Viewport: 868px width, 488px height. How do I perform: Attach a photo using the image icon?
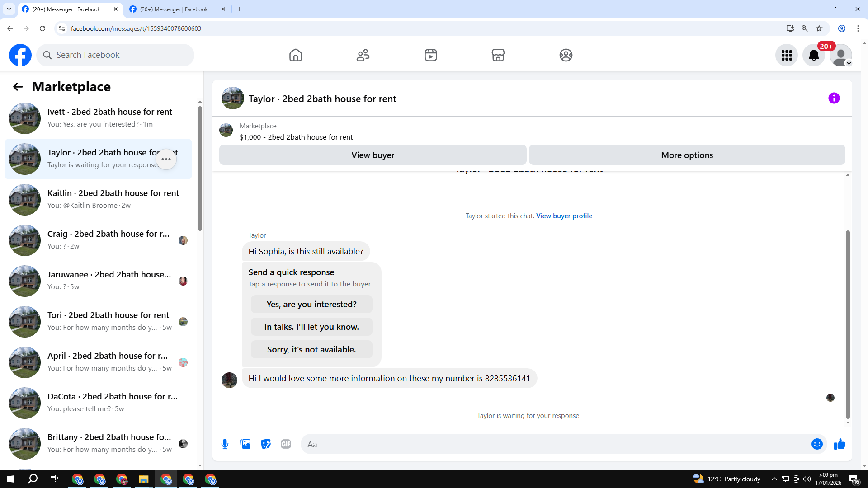pos(245,444)
